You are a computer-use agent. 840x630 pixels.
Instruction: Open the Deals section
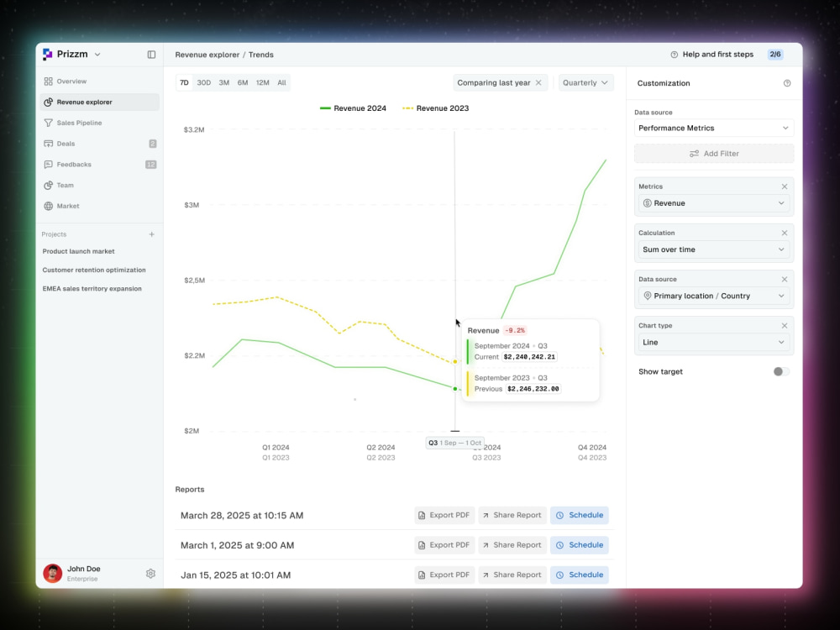pos(100,144)
